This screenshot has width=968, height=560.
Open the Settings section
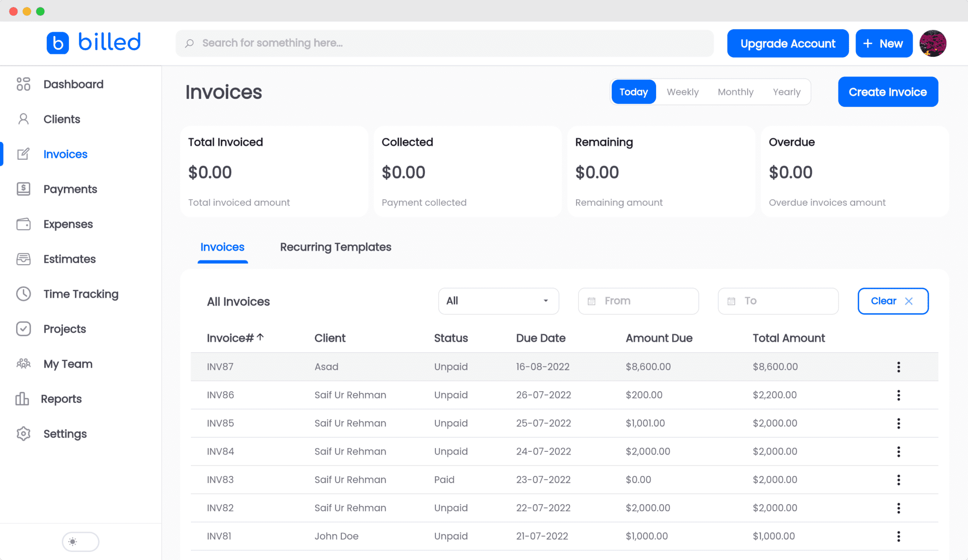65,434
